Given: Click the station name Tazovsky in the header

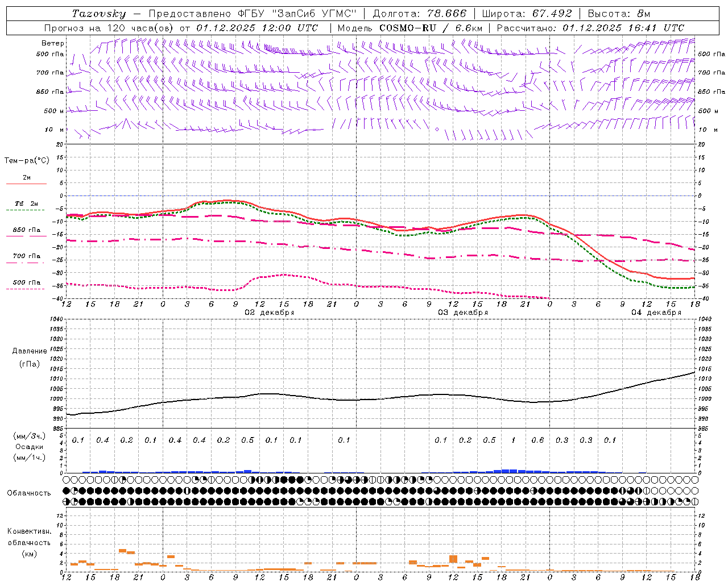Looking at the screenshot, I should point(99,14).
